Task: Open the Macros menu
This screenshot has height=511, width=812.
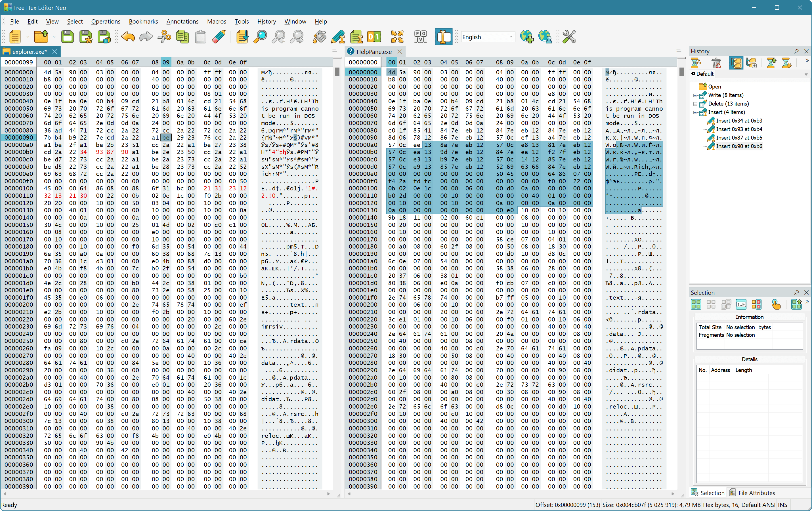Action: 215,21
